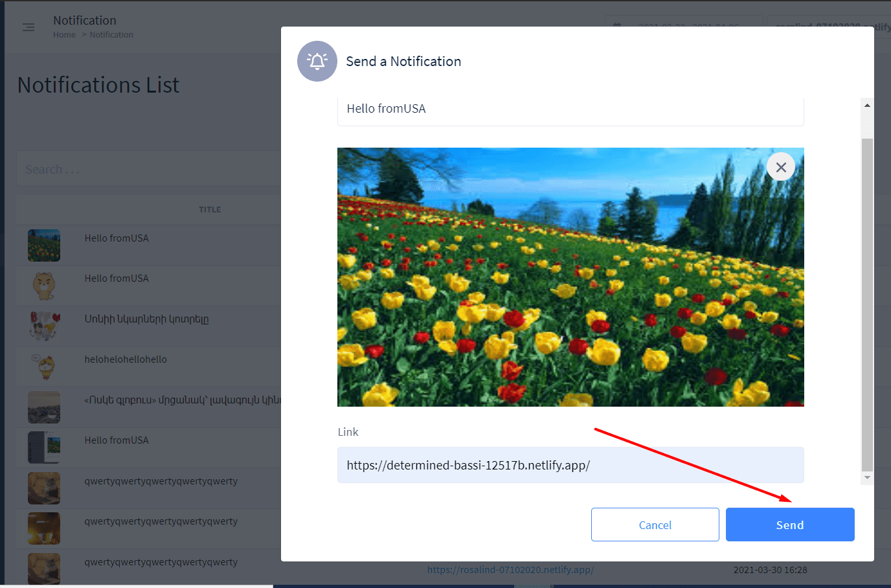Click the Link input field
This screenshot has height=588, width=891.
pyautogui.click(x=570, y=465)
